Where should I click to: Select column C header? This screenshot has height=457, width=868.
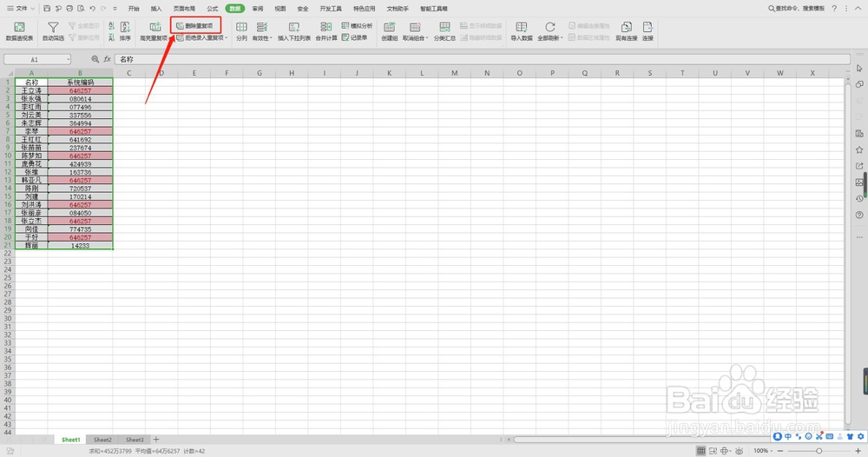[129, 73]
